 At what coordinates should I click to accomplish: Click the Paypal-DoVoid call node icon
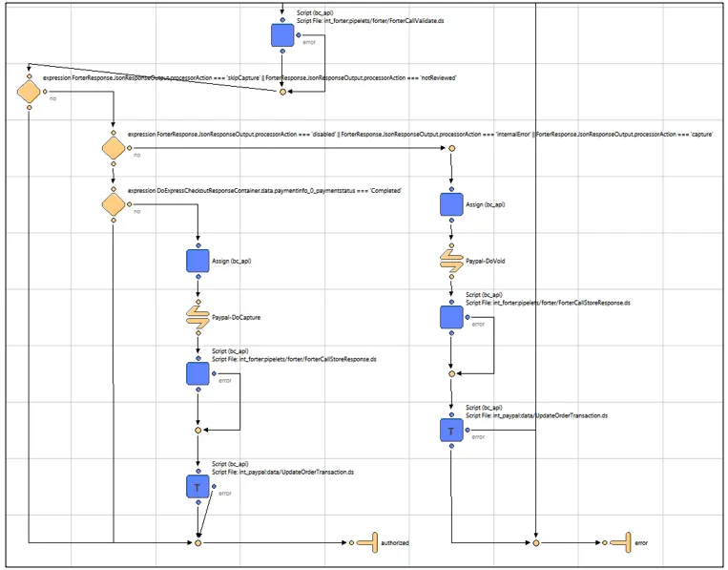pyautogui.click(x=451, y=261)
